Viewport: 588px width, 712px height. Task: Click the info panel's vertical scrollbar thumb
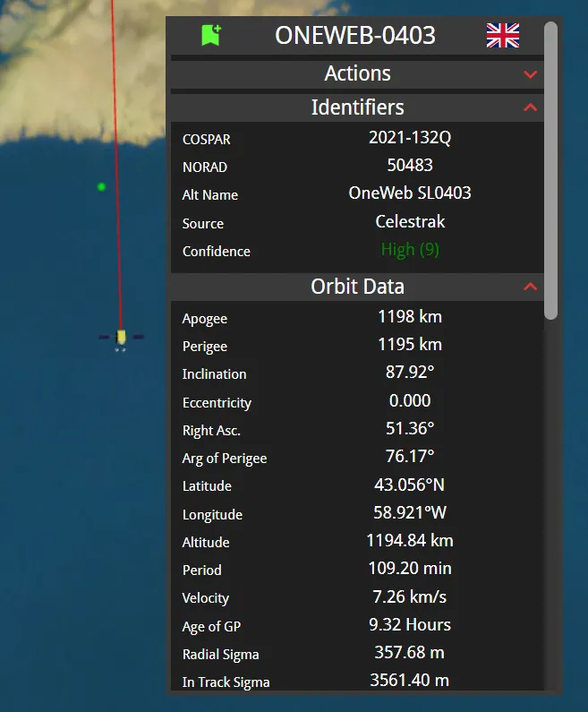[x=551, y=170]
